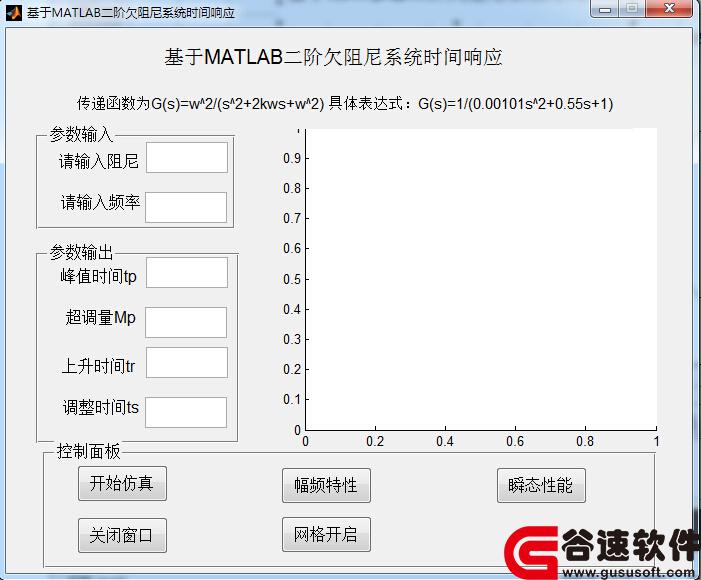Viewport: 701px width, 580px height.
Task: Select the 调整时间ts output field
Action: [x=186, y=412]
